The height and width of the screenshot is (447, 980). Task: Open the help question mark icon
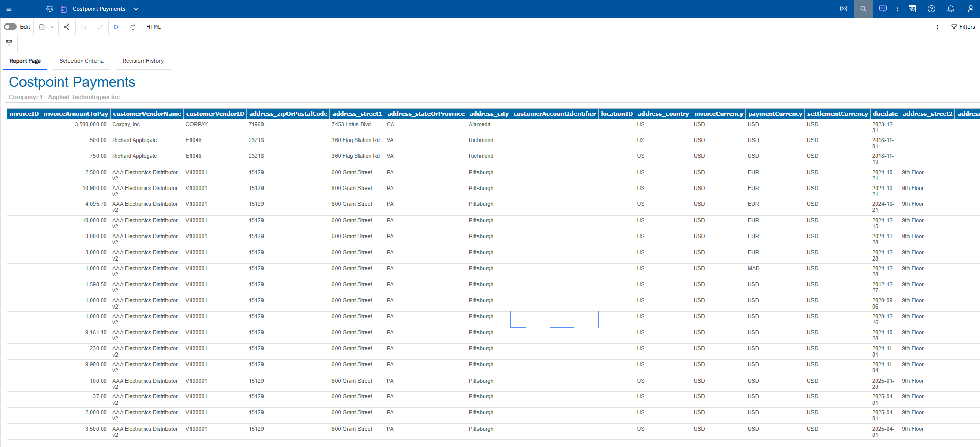931,9
